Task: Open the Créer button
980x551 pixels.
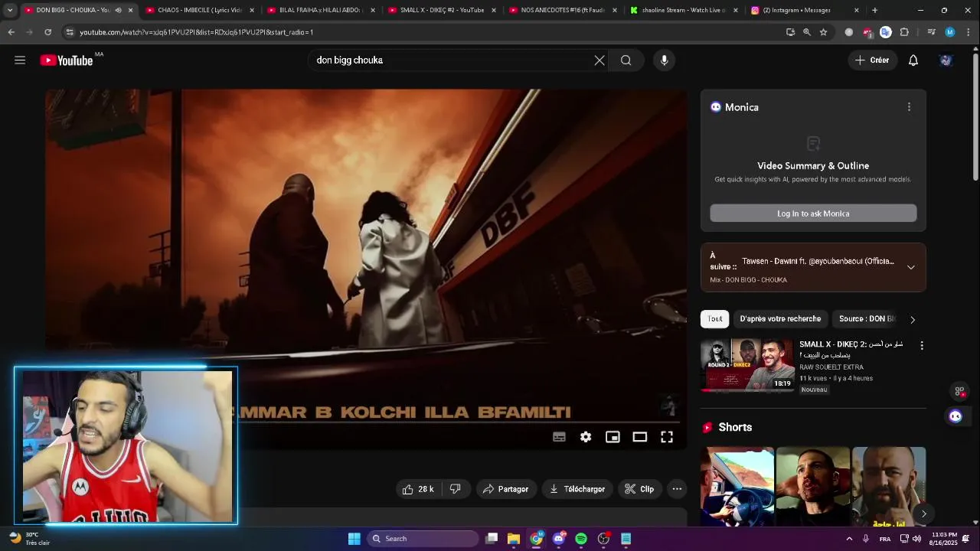Action: click(872, 60)
